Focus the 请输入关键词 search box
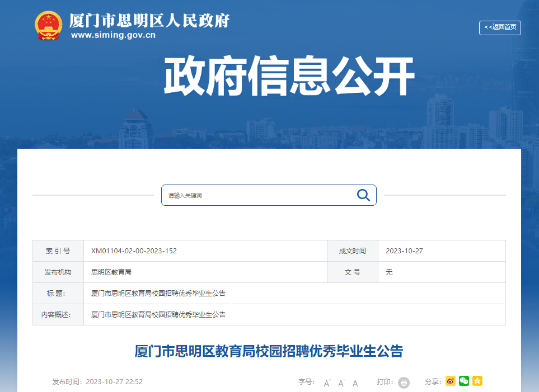This screenshot has height=392, width=539. (x=257, y=195)
